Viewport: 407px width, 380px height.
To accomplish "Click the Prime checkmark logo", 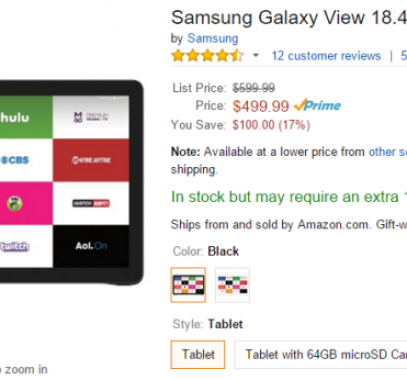I will [317, 106].
